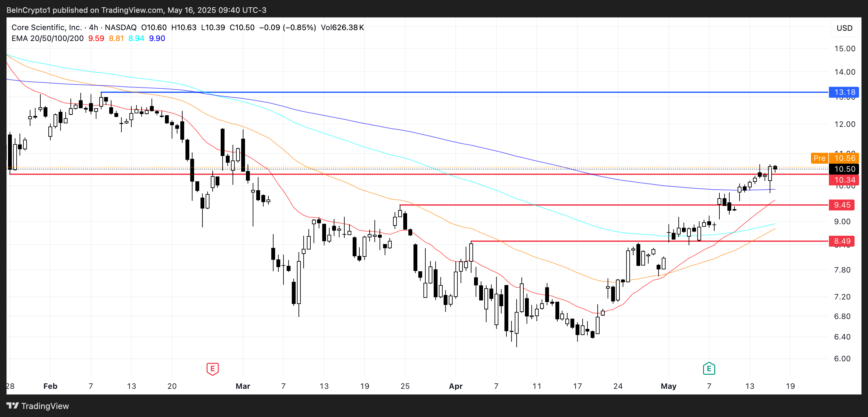Screen dimensions: 868x417
Task: Click the black 10.50 current price label
Action: [844, 169]
